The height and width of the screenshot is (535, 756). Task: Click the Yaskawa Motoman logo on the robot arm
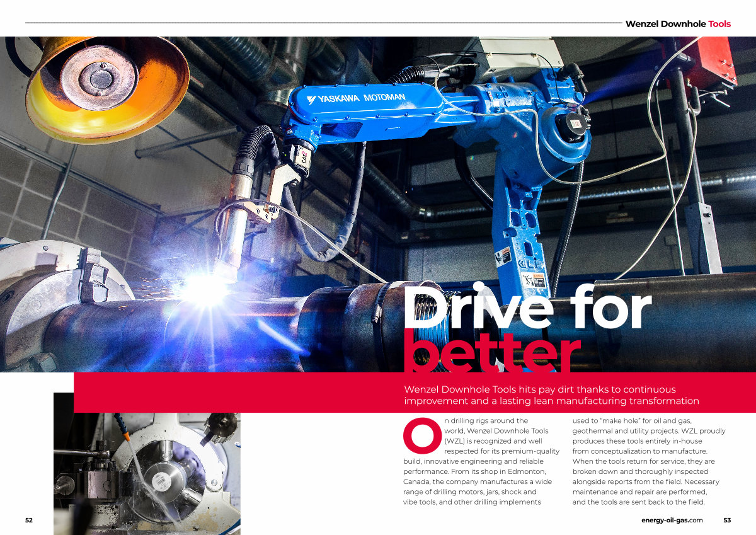coord(356,99)
